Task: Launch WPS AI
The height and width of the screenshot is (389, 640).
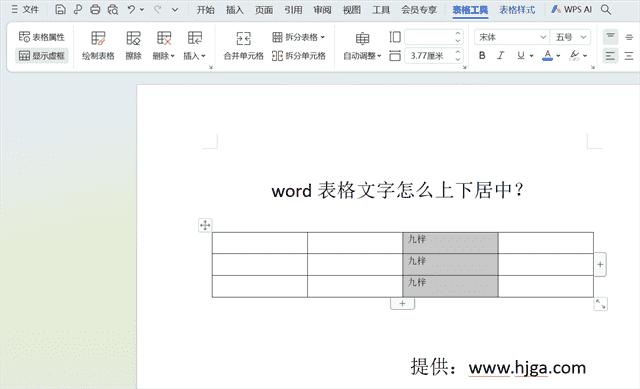Action: pos(571,9)
